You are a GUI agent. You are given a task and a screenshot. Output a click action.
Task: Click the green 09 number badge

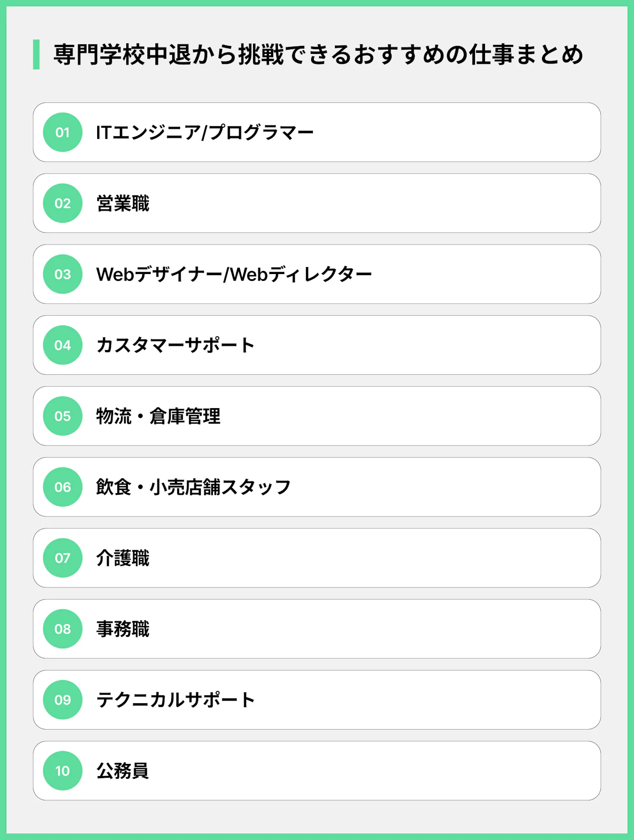coord(63,700)
